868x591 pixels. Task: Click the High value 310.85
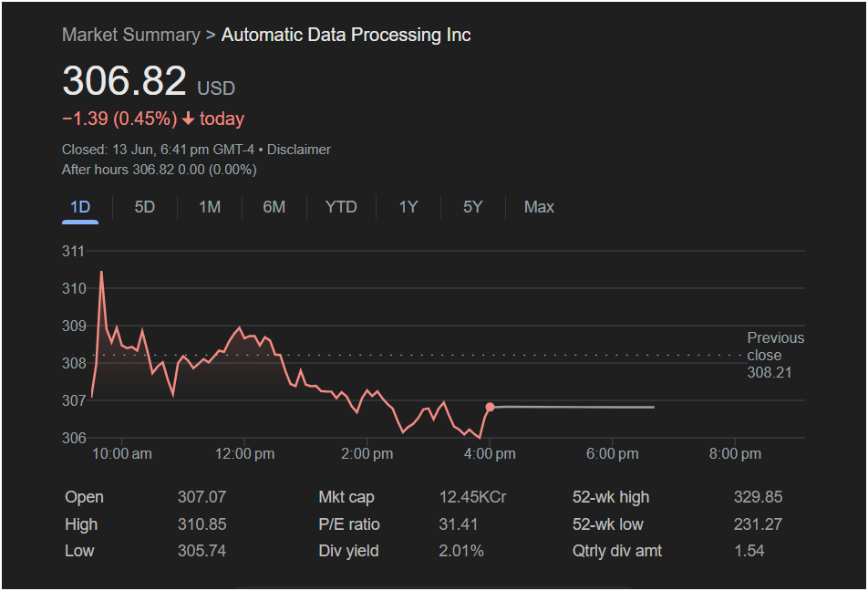click(202, 524)
